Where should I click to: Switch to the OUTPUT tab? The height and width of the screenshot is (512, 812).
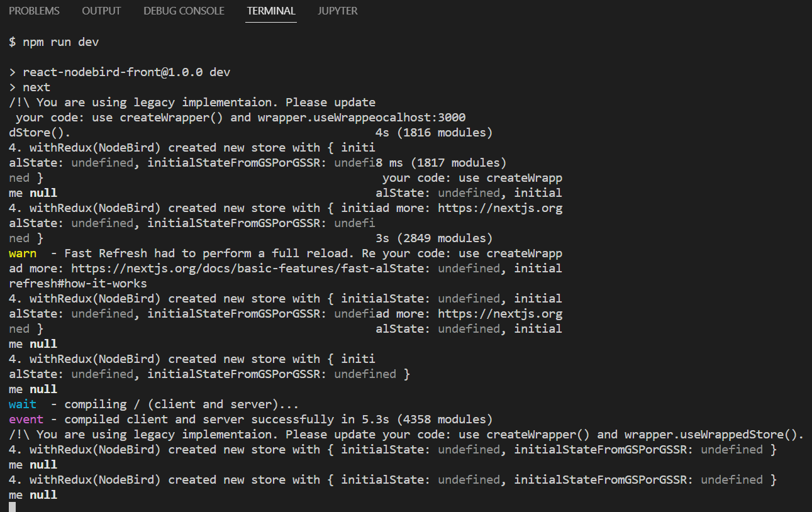(x=101, y=11)
